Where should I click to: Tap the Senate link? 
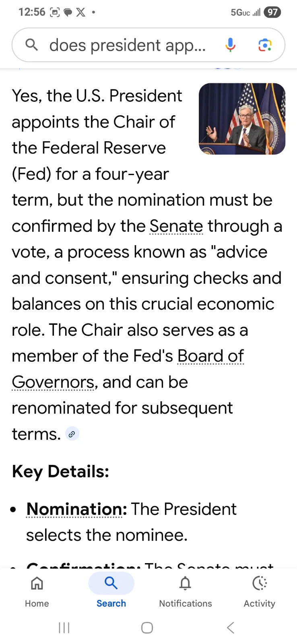[176, 226]
